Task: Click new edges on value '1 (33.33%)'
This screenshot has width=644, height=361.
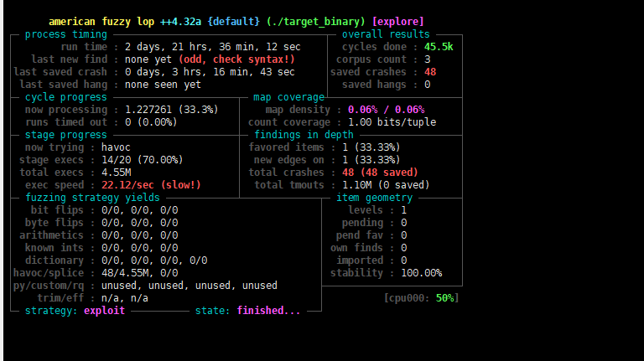Action: [x=371, y=160]
